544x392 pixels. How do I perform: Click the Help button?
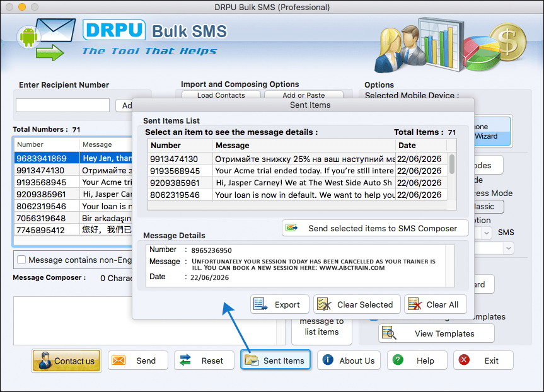(x=417, y=360)
